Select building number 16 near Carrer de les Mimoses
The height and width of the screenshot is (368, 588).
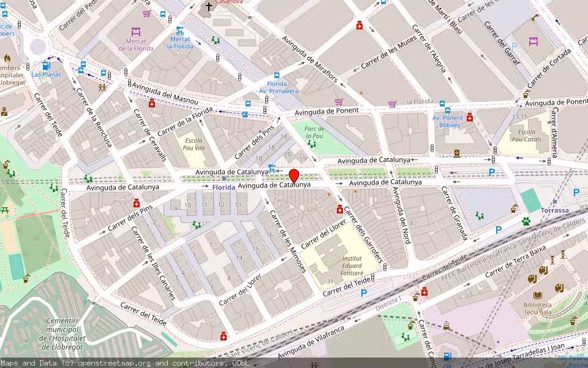pyautogui.click(x=269, y=235)
